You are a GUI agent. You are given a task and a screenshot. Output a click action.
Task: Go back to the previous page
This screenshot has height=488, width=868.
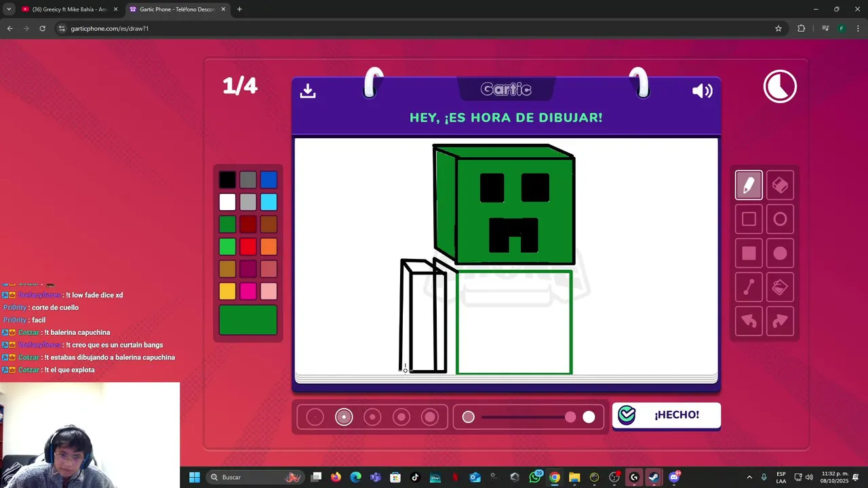[x=9, y=28]
